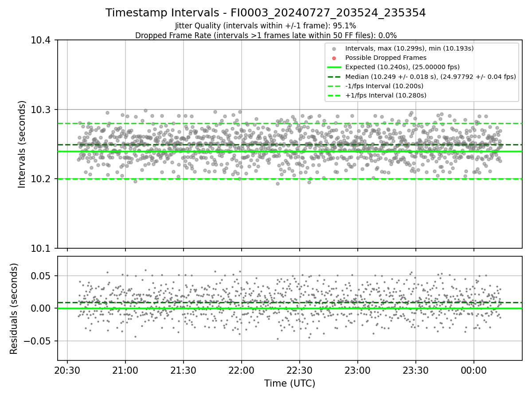This screenshot has height=399, width=532.
Task: Click the solid green line sample beside 'Expected' legend
Action: (334, 67)
